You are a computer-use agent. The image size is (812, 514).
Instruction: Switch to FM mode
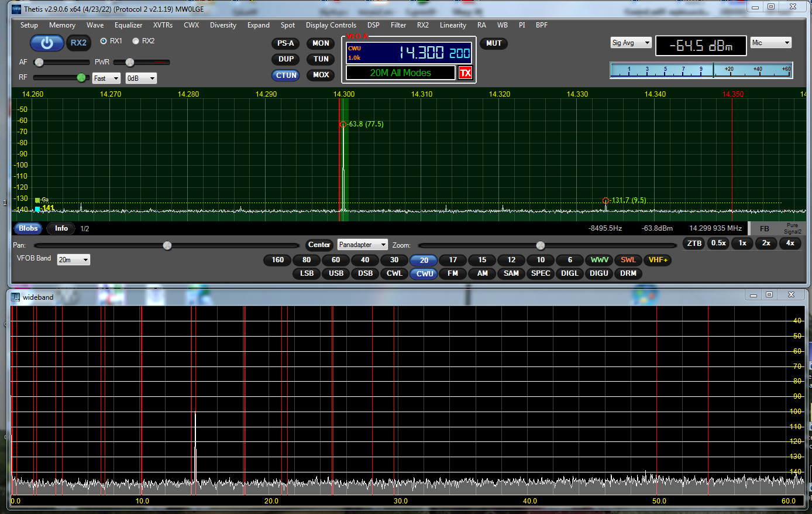tap(453, 273)
